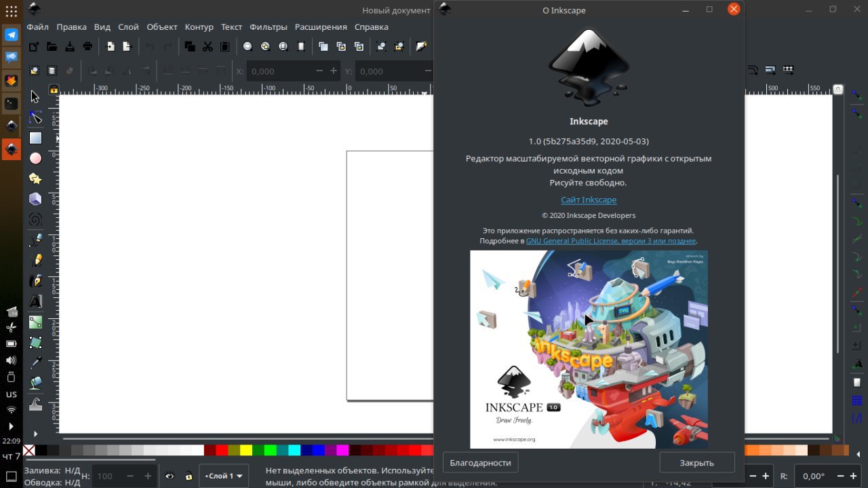The image size is (868, 488).
Task: Click the volume tray icon
Action: (11, 360)
